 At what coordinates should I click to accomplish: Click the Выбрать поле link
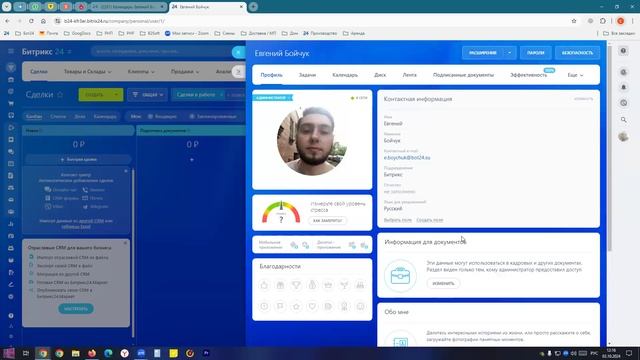398,220
